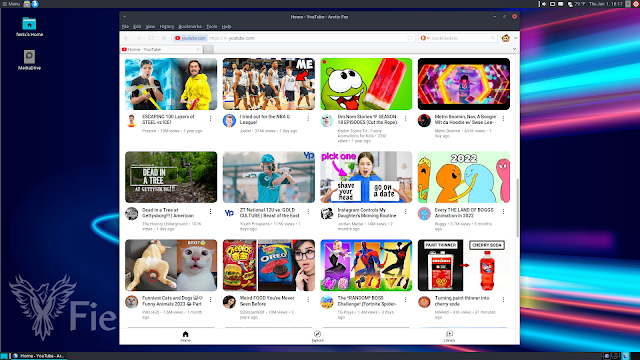
Task: Bookmark this page with the star icon
Action: pos(409,38)
